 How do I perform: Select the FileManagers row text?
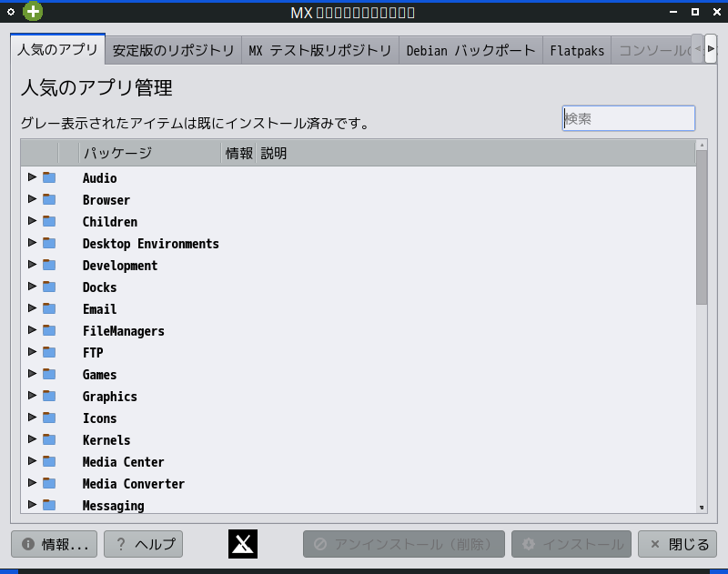tap(124, 331)
